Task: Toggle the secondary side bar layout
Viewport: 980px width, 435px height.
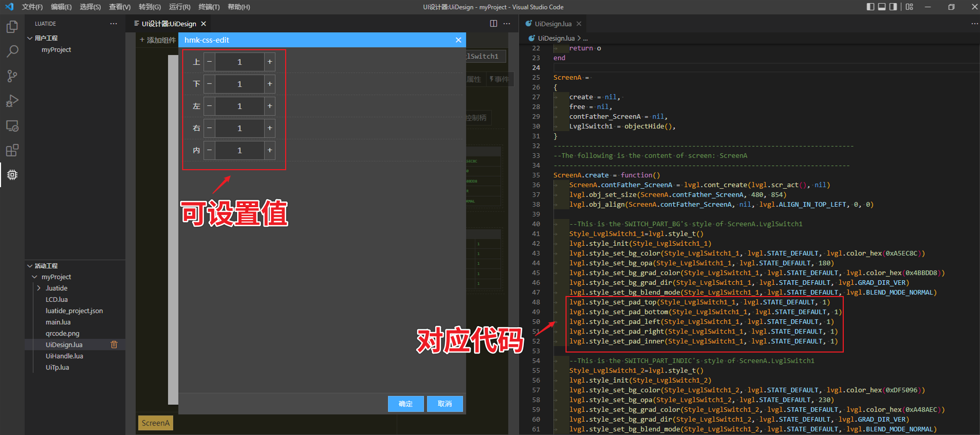Action: 893,7
